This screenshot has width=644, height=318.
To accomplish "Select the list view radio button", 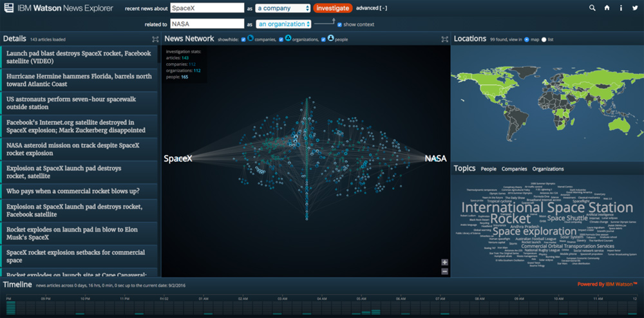I will [544, 40].
